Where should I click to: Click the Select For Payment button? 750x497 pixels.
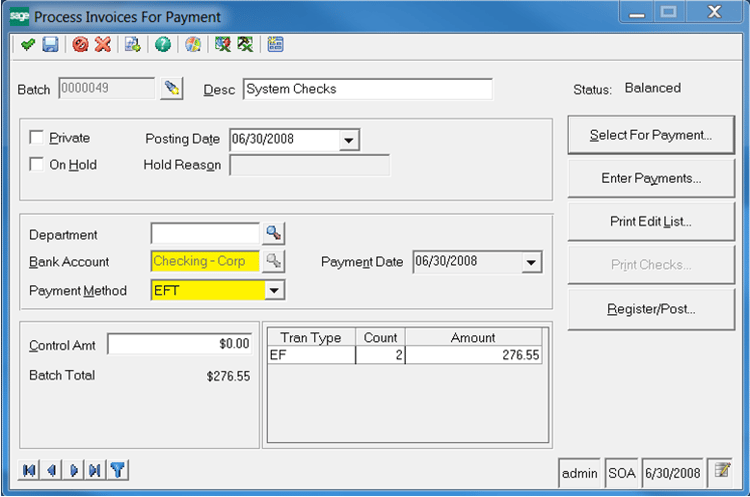click(650, 135)
